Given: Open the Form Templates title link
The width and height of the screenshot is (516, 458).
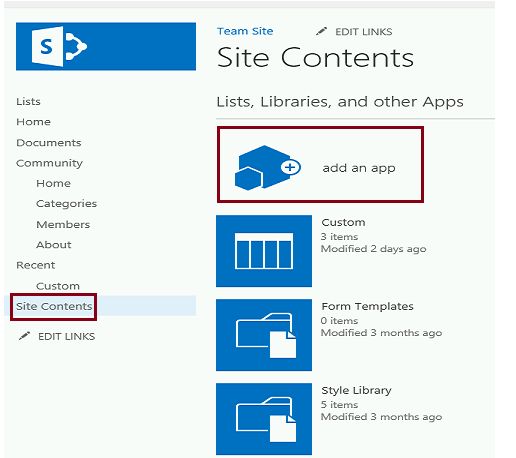Looking at the screenshot, I should (x=367, y=306).
